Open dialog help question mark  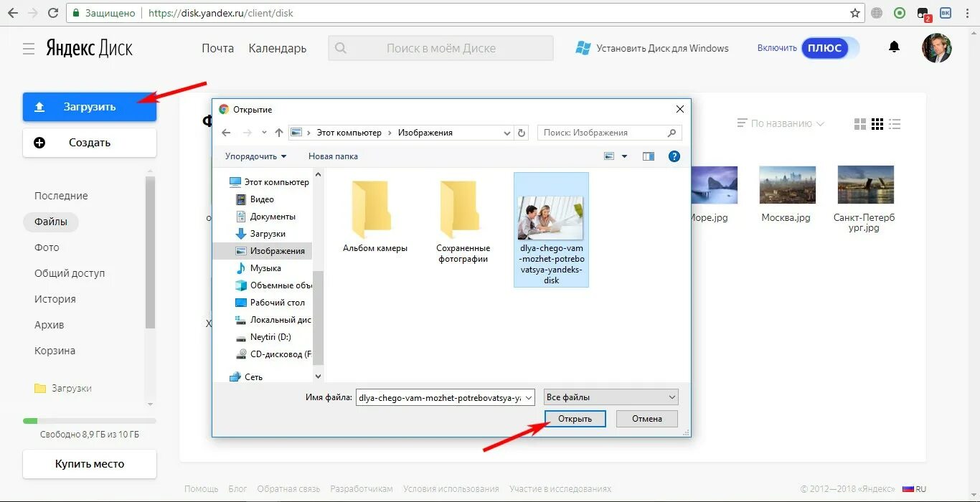pyautogui.click(x=674, y=156)
